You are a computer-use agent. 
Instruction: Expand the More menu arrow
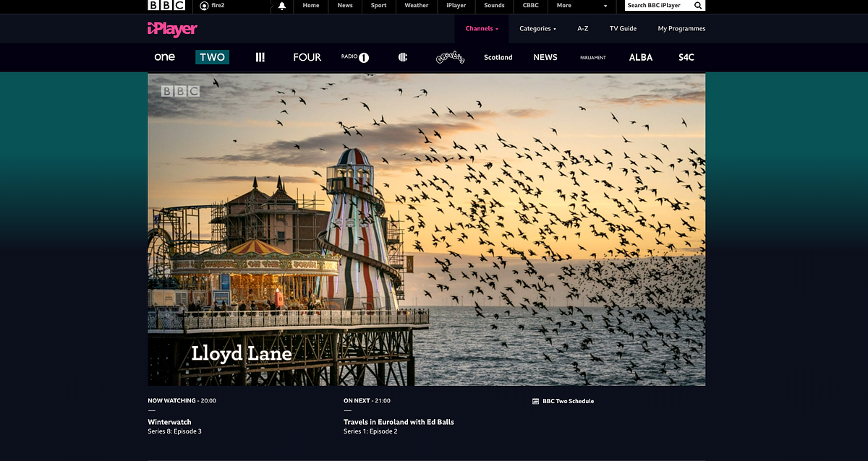click(x=605, y=6)
